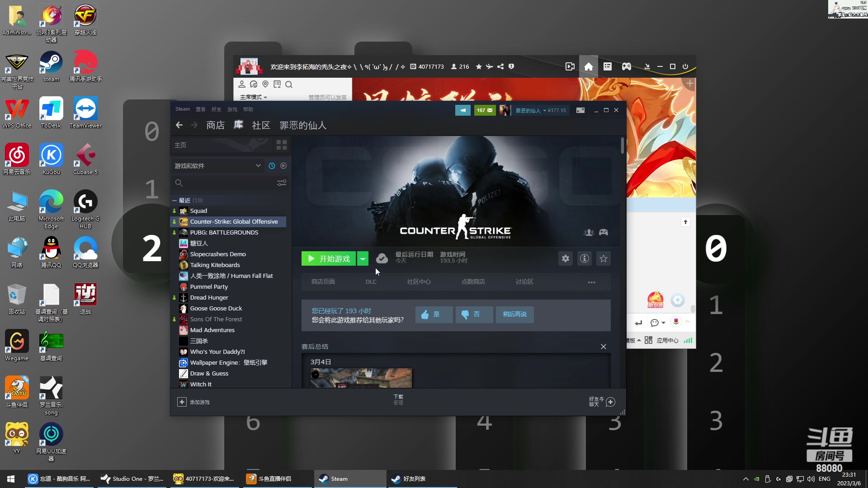Open the 好友 menu in Steam menu bar

pos(216,109)
